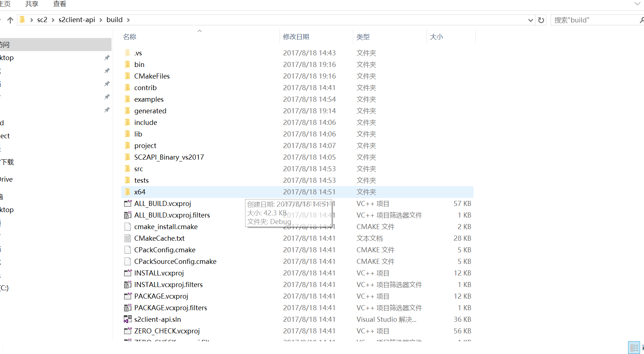
Task: Open the address bar history dropdown arrow
Action: coord(530,20)
